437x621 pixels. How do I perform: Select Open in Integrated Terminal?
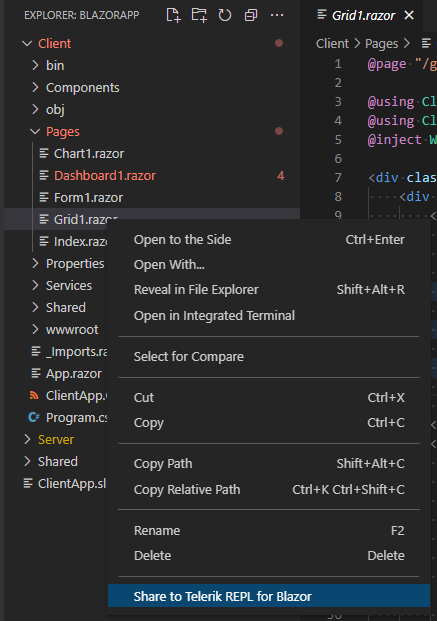[269, 316]
